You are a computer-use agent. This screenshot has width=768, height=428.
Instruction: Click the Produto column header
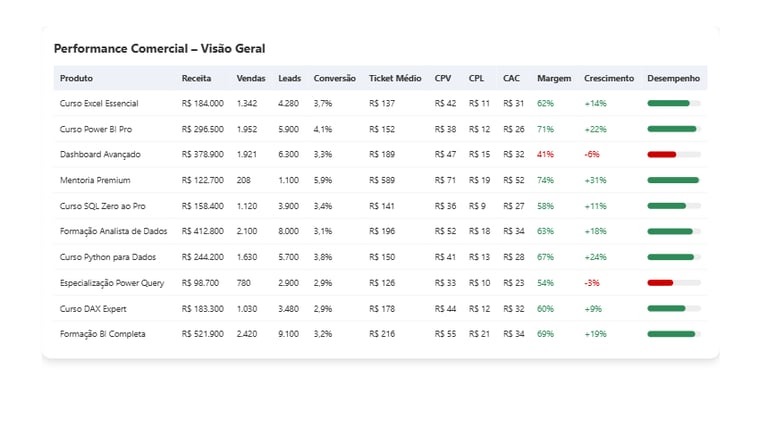coord(76,78)
